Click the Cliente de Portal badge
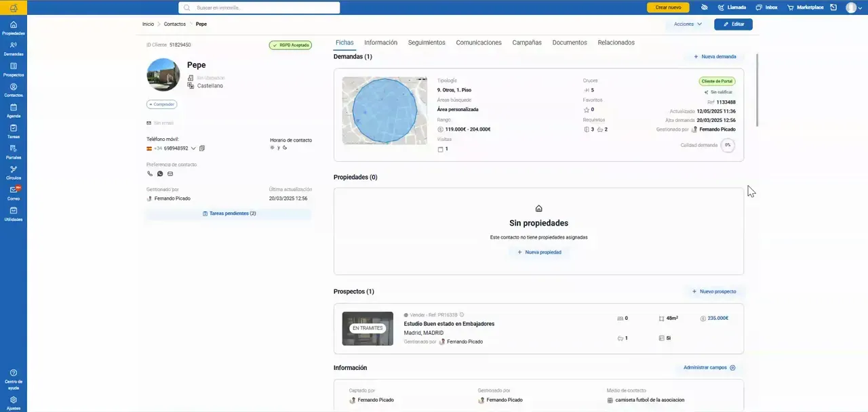The width and height of the screenshot is (868, 412). pyautogui.click(x=717, y=81)
